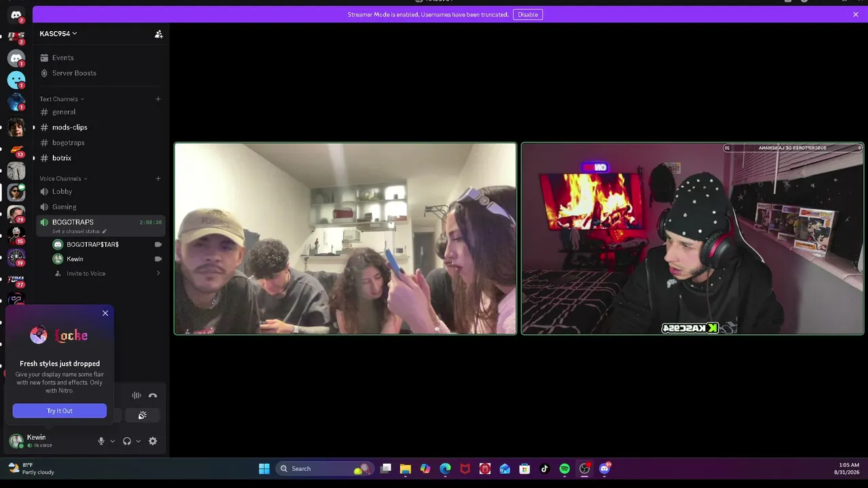Viewport: 868px width, 488px height.
Task: Open the Copilot taskbar icon
Action: [425, 468]
